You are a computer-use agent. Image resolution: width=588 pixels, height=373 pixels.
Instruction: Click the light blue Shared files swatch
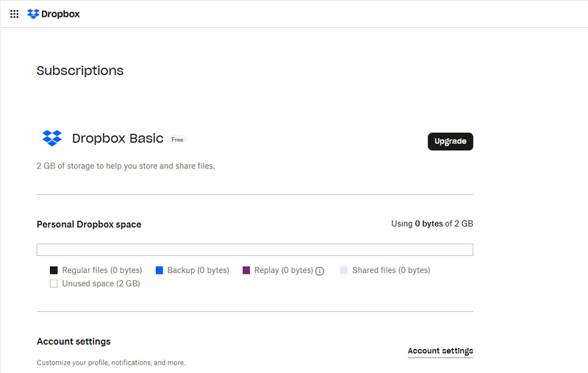(343, 271)
